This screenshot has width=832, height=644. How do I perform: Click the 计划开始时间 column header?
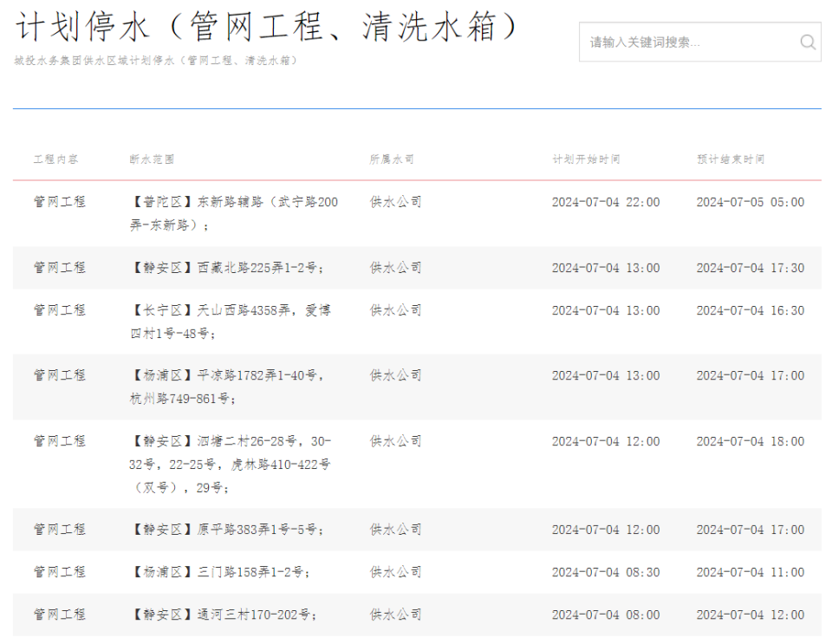pos(587,159)
